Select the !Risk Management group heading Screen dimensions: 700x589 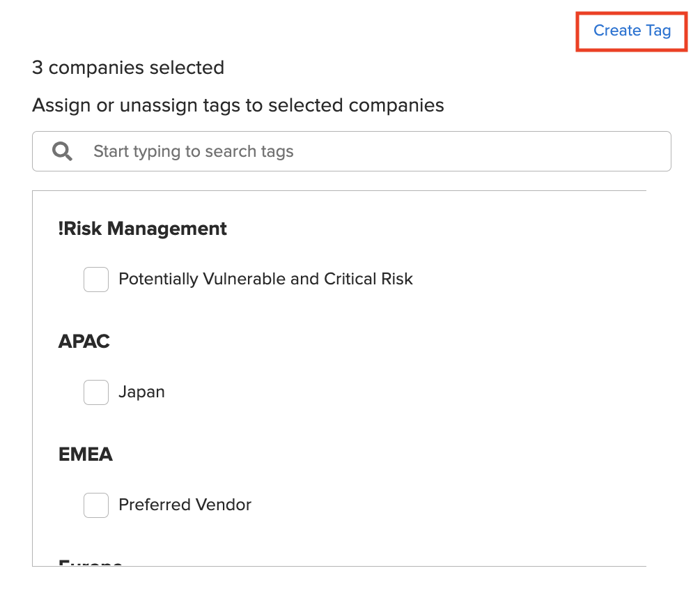coord(142,229)
